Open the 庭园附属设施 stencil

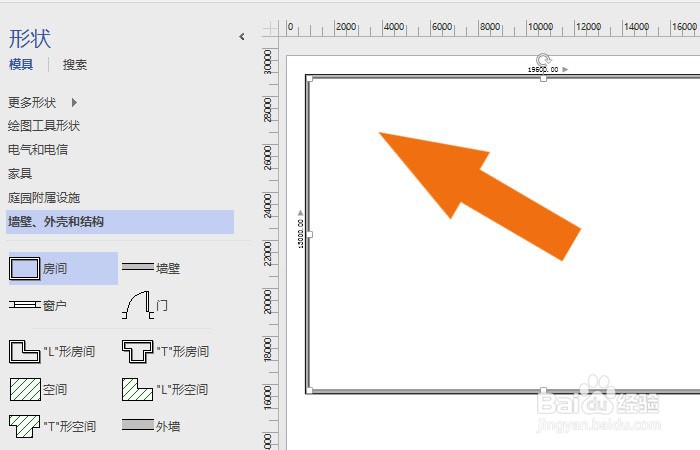pos(44,197)
